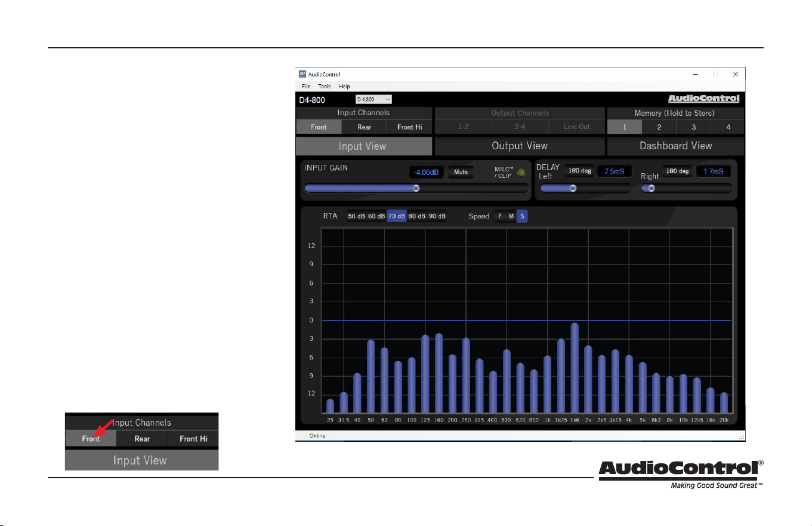This screenshot has height=526, width=812.
Task: Click the Left delay slider handle
Action: coord(573,188)
